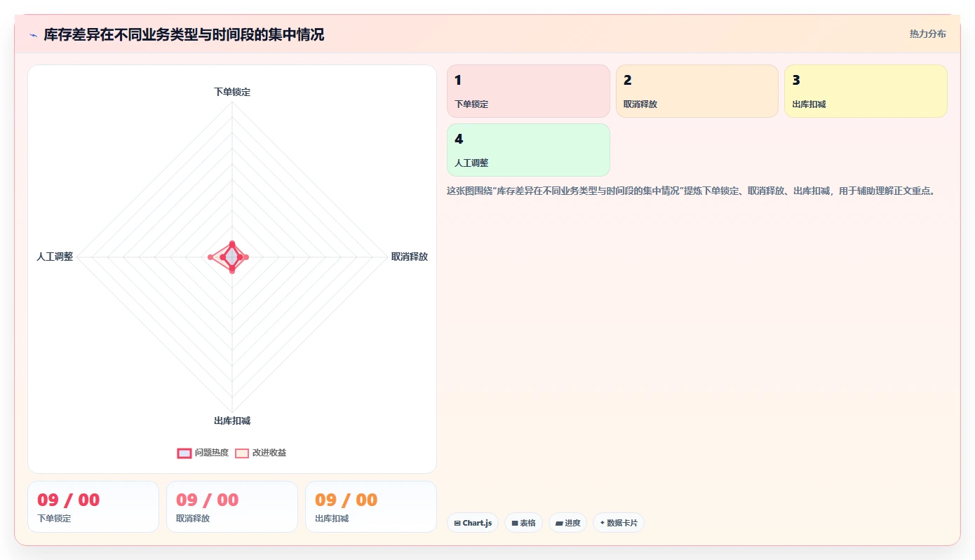This screenshot has width=975, height=560.
Task: Click the lightning icon beside the title
Action: coord(34,35)
